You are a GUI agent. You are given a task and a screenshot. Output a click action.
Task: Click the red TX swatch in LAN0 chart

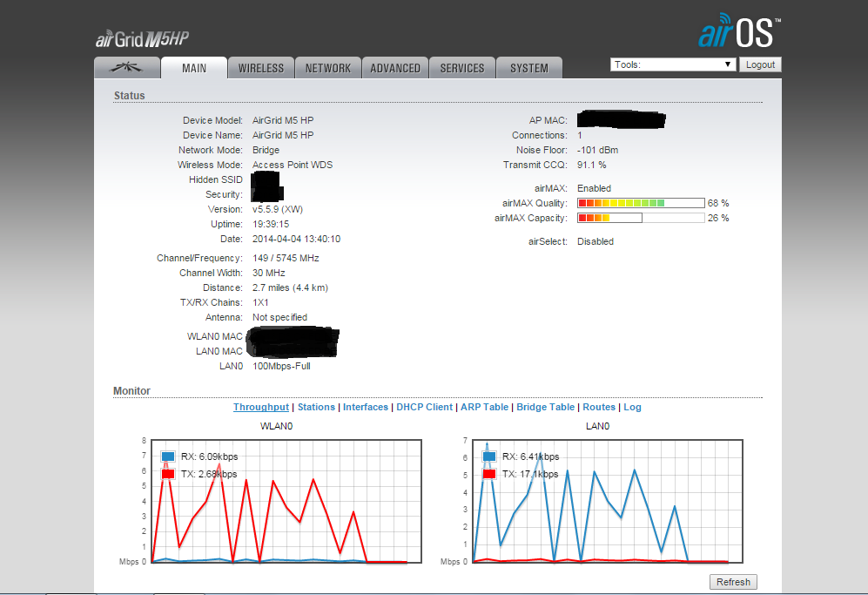(x=489, y=474)
